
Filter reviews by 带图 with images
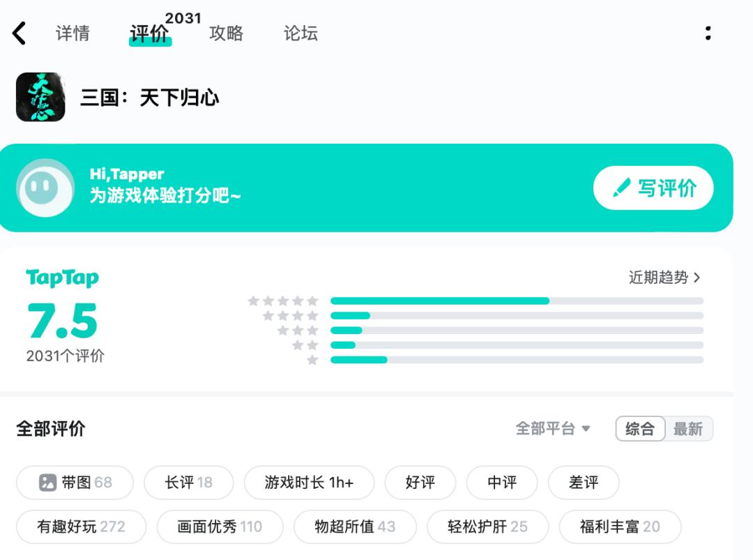point(75,483)
